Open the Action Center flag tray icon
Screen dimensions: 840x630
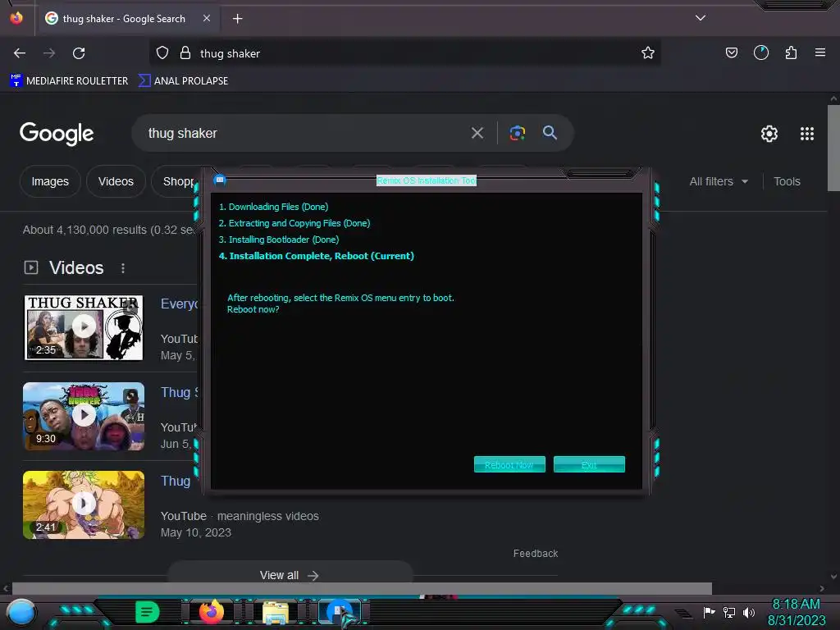[x=710, y=612]
